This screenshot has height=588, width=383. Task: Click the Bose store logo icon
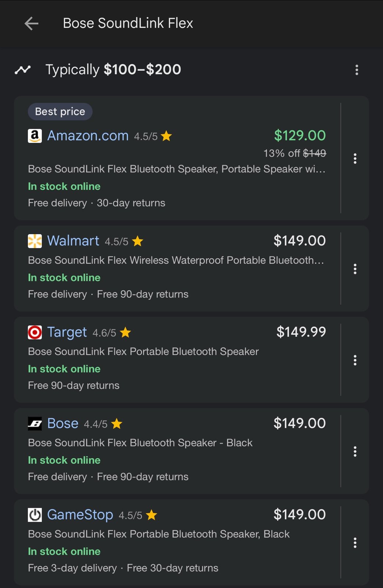pos(35,424)
